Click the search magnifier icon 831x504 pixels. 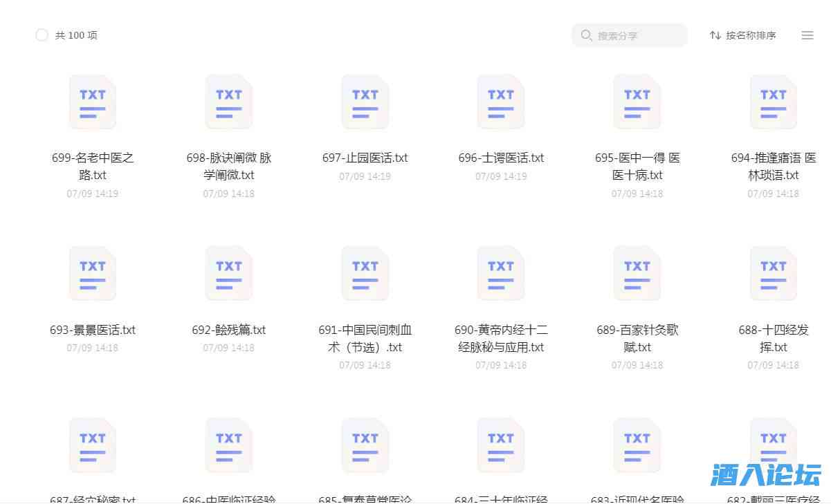click(586, 35)
